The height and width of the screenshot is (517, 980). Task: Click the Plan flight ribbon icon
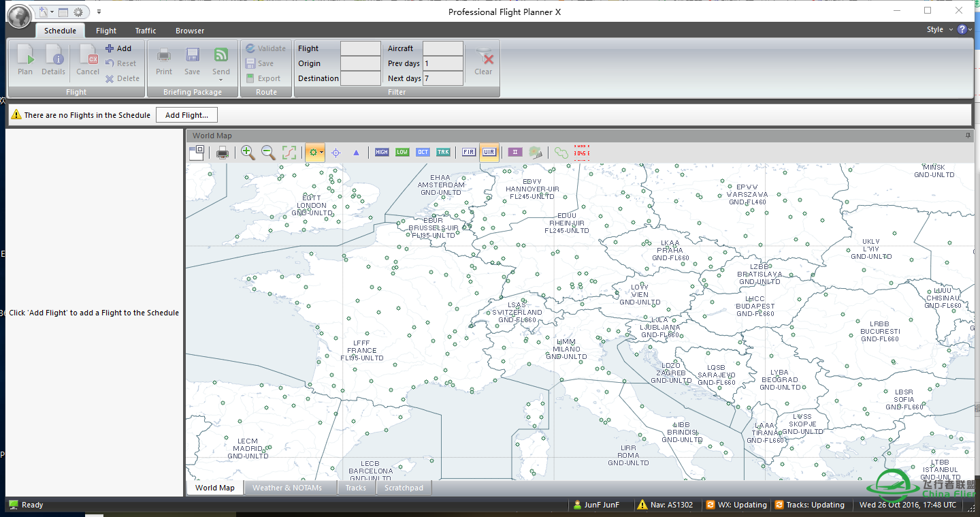click(25, 59)
